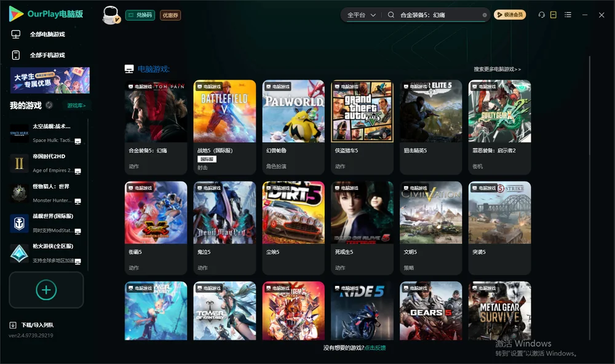Screen dimensions: 615x364
Task: Click the World of Warships anchor icon
Action: 19,223
